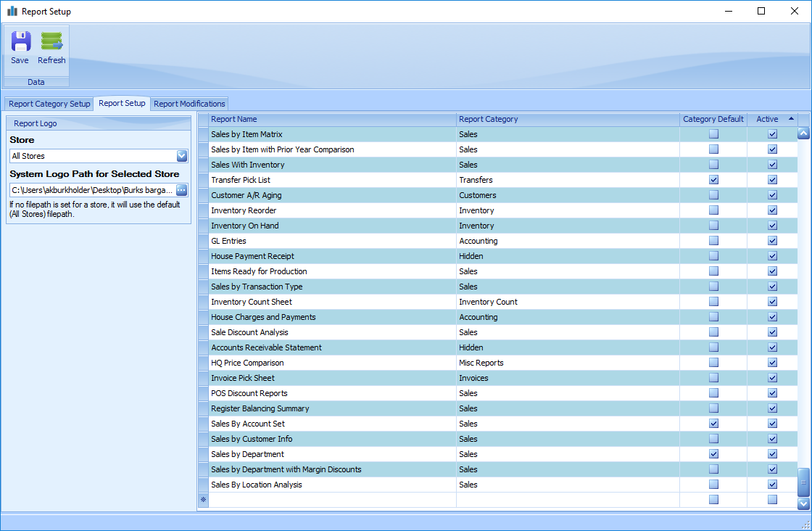Click the new row asterisk indicator

point(203,500)
